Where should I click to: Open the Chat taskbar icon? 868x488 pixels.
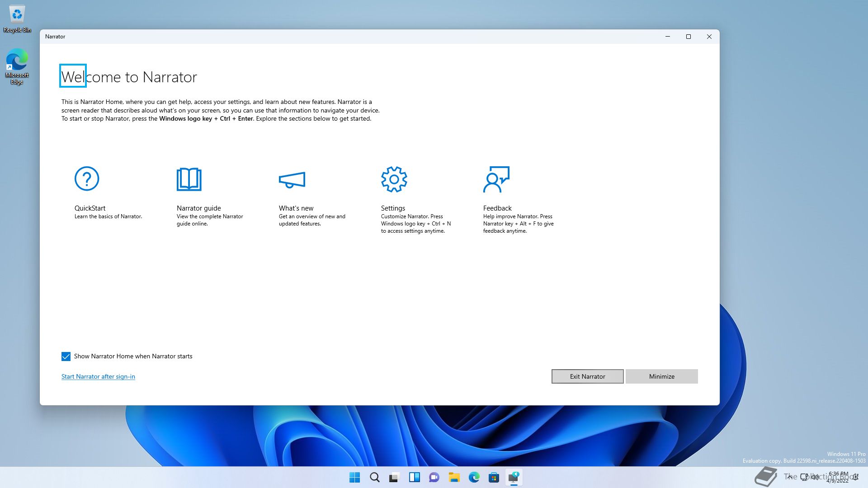[x=434, y=477]
